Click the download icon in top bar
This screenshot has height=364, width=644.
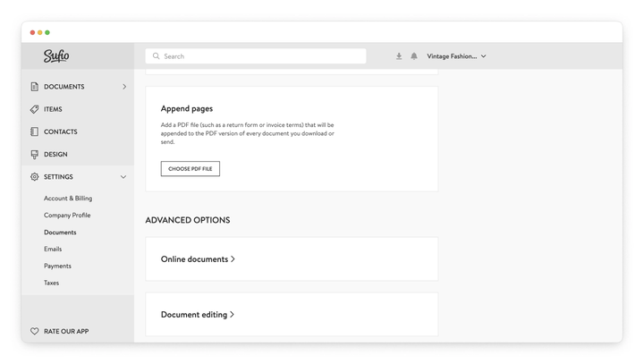tap(399, 56)
